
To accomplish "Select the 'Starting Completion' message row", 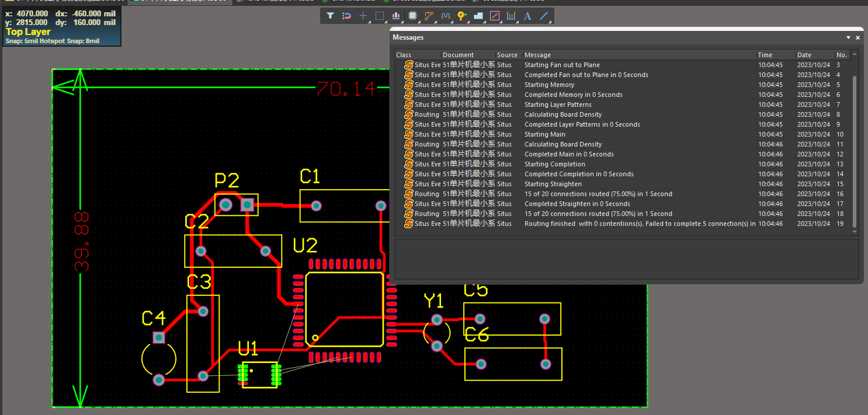I will (623, 164).
